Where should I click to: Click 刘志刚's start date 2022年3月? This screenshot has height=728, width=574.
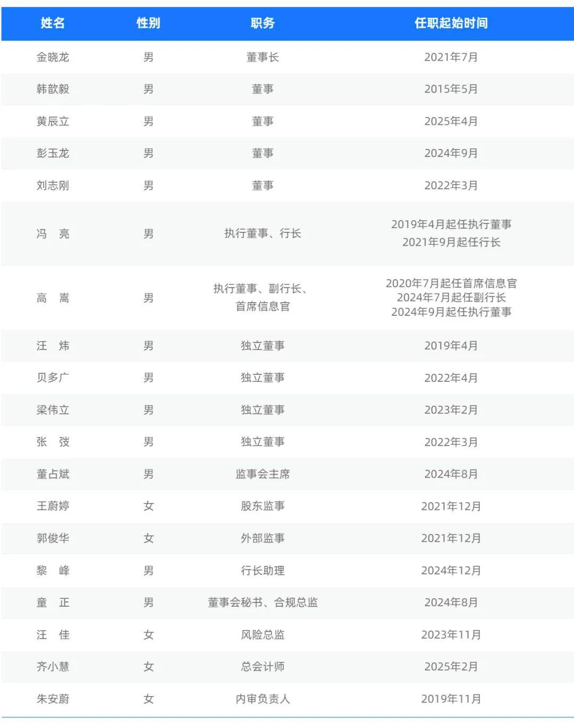coord(451,186)
